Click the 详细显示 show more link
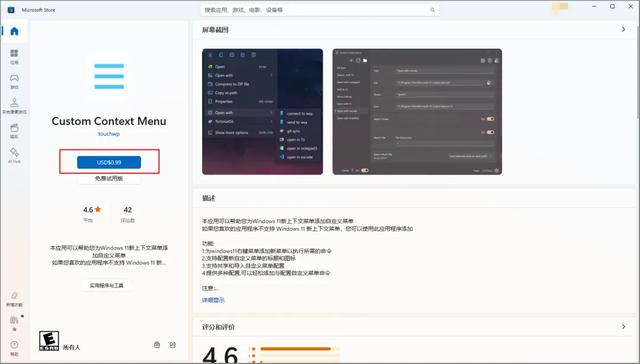The image size is (640, 364). 213,300
